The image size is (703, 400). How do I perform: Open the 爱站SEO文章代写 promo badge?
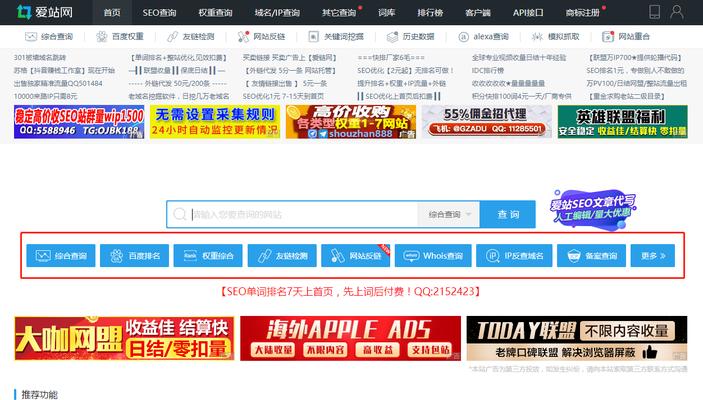point(592,209)
